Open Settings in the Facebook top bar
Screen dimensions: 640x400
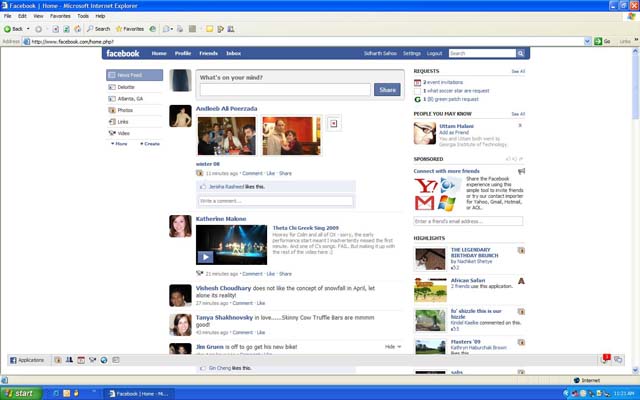(x=411, y=53)
